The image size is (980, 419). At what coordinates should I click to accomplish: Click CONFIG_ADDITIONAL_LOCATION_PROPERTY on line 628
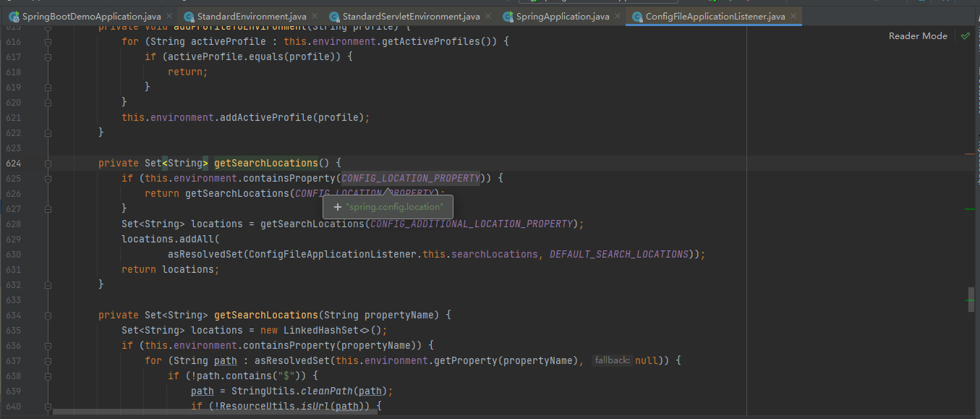point(471,224)
